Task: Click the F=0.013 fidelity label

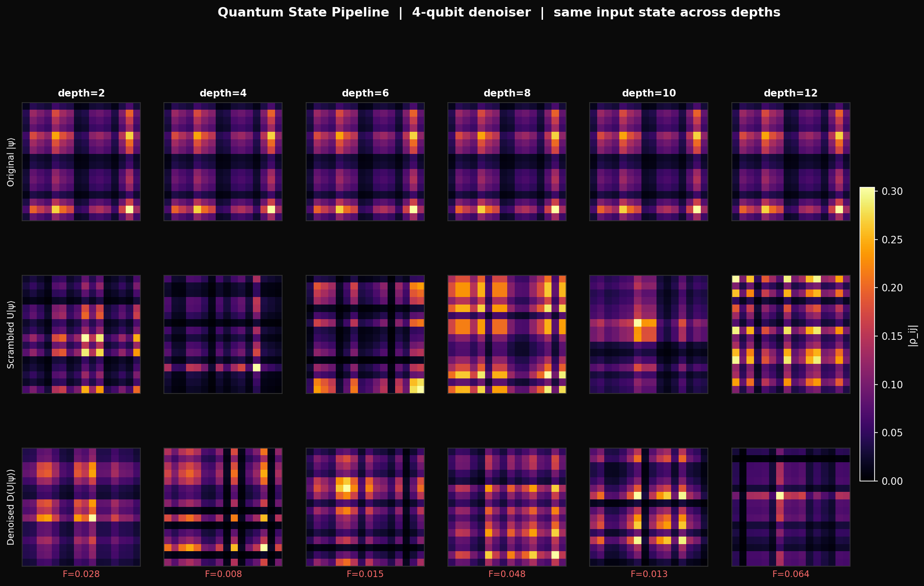Action: [x=648, y=574]
